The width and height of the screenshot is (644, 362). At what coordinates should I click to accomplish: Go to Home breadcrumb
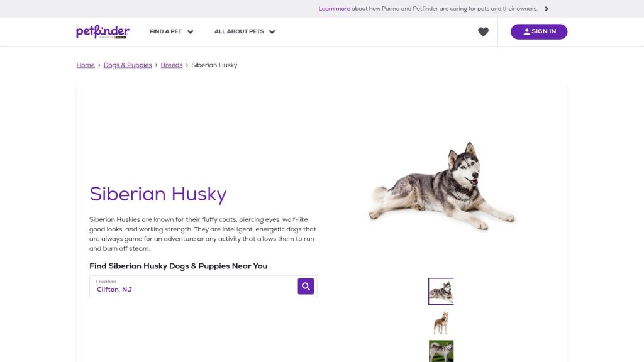[x=86, y=65]
